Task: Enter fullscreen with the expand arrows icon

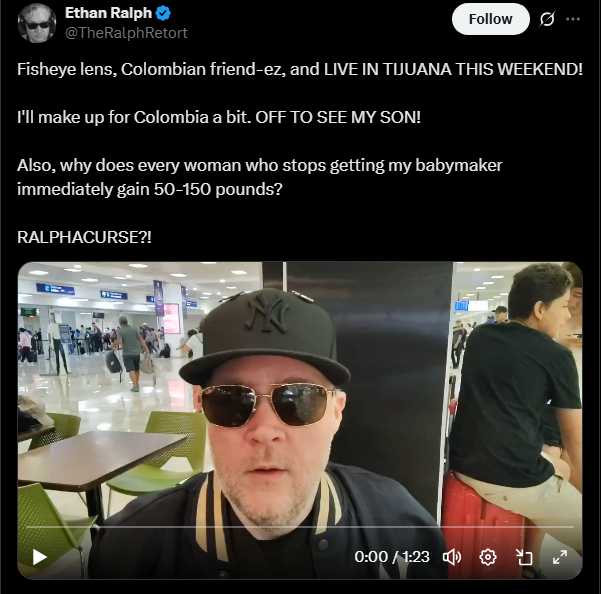Action: coord(560,557)
